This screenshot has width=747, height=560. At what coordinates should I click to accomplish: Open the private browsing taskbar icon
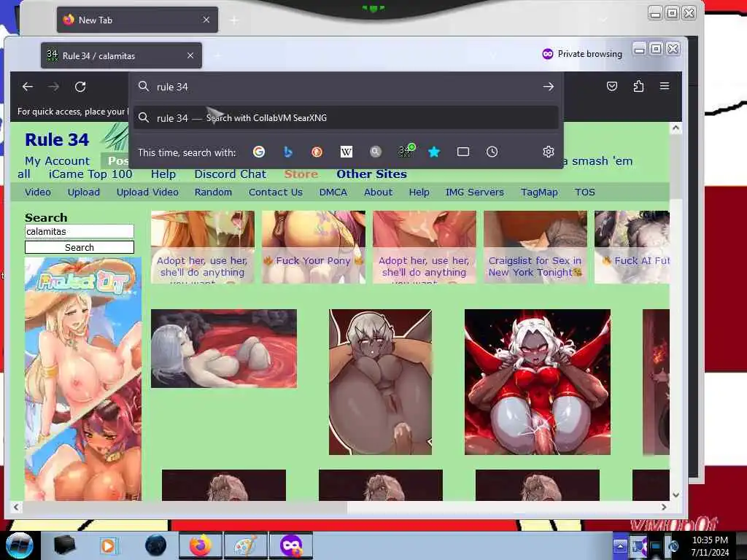(291, 545)
